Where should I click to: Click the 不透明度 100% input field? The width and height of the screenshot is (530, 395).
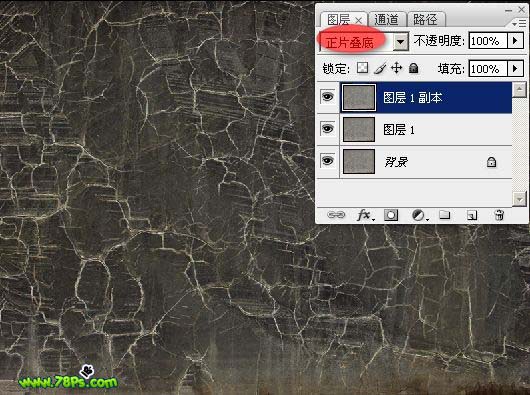(x=488, y=41)
